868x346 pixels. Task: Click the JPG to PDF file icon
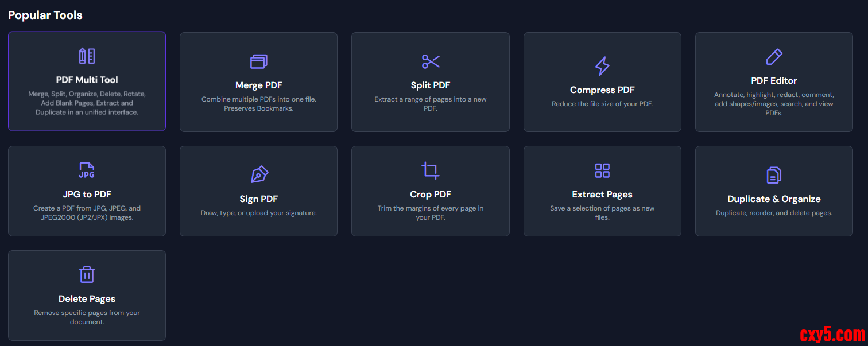(x=87, y=170)
